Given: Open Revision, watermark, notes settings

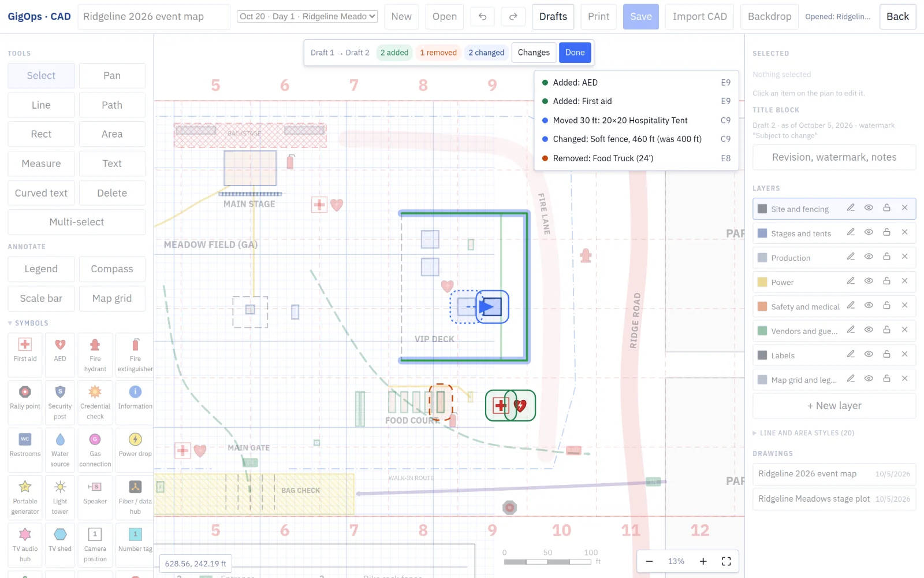Looking at the screenshot, I should [x=834, y=157].
